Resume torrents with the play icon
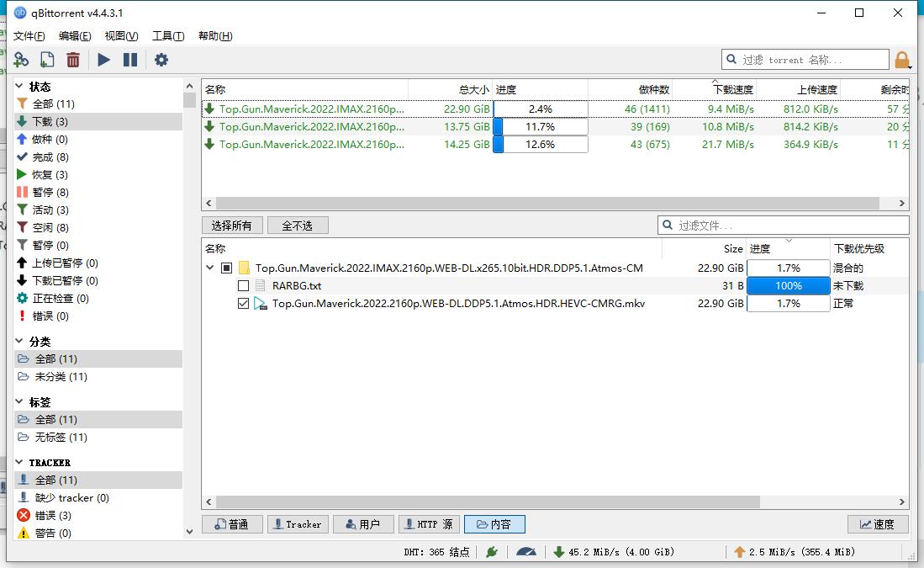This screenshot has width=924, height=568. (103, 60)
